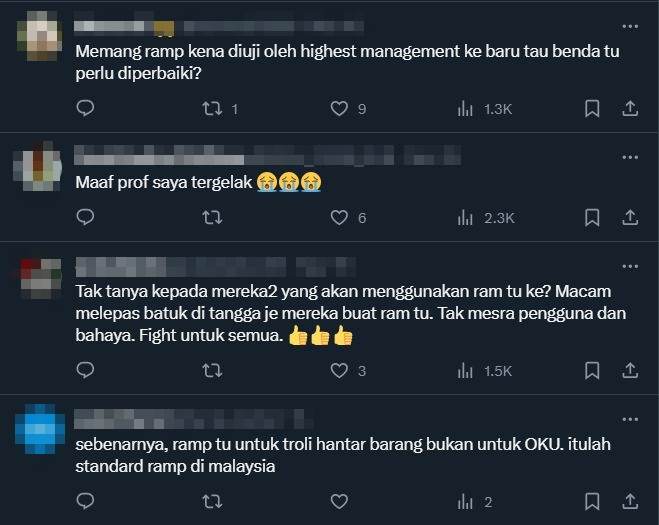The width and height of the screenshot is (659, 525).
Task: Bookmark the 'Fight untuk semua' tweet
Action: click(x=592, y=371)
